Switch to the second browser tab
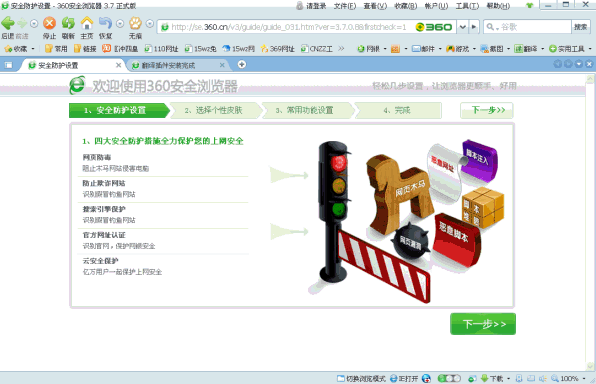This screenshot has height=384, width=596. tap(178, 65)
